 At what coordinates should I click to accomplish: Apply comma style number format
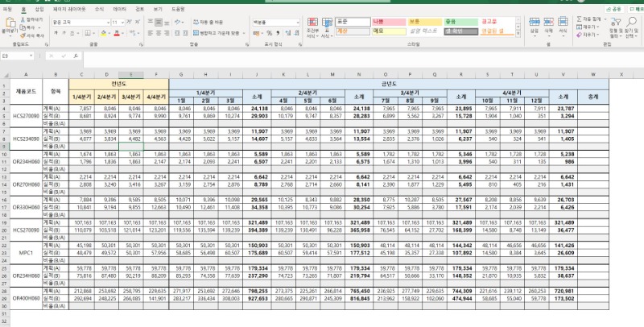pos(278,33)
